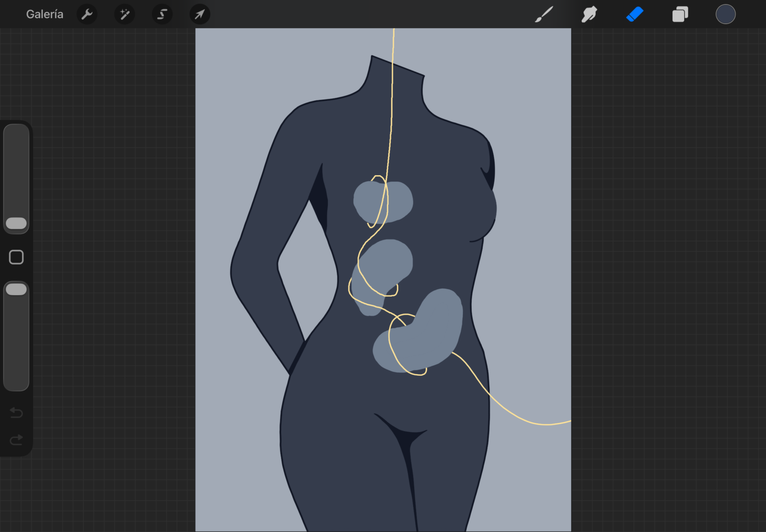Viewport: 766px width, 532px height.
Task: Select the blue Eraser tool
Action: pyautogui.click(x=635, y=14)
